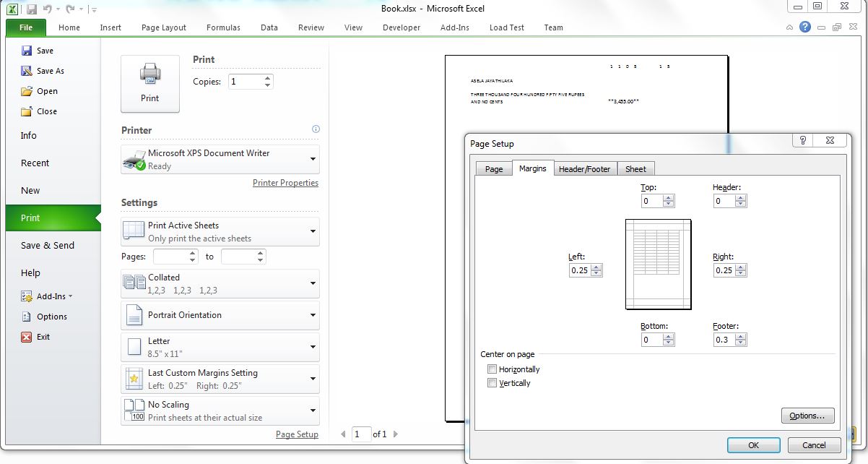Open the Collated dropdown
Image resolution: width=868 pixels, height=464 pixels.
[220, 283]
